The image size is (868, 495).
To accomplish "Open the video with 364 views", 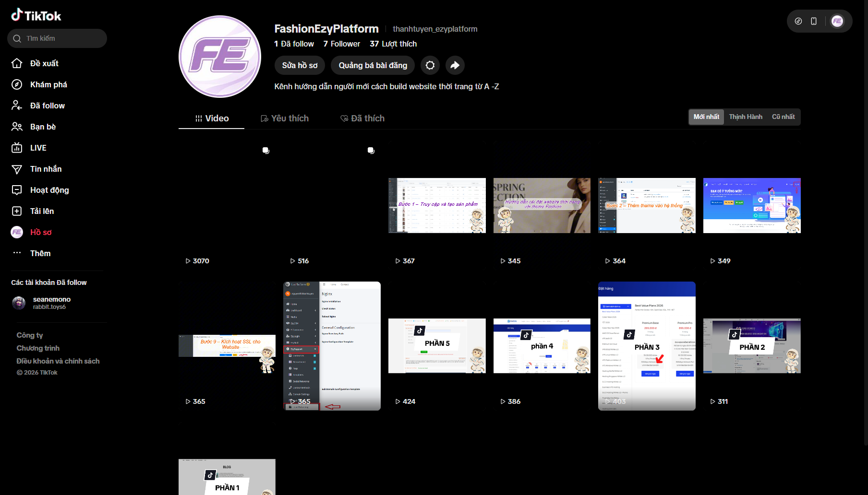I will (647, 205).
